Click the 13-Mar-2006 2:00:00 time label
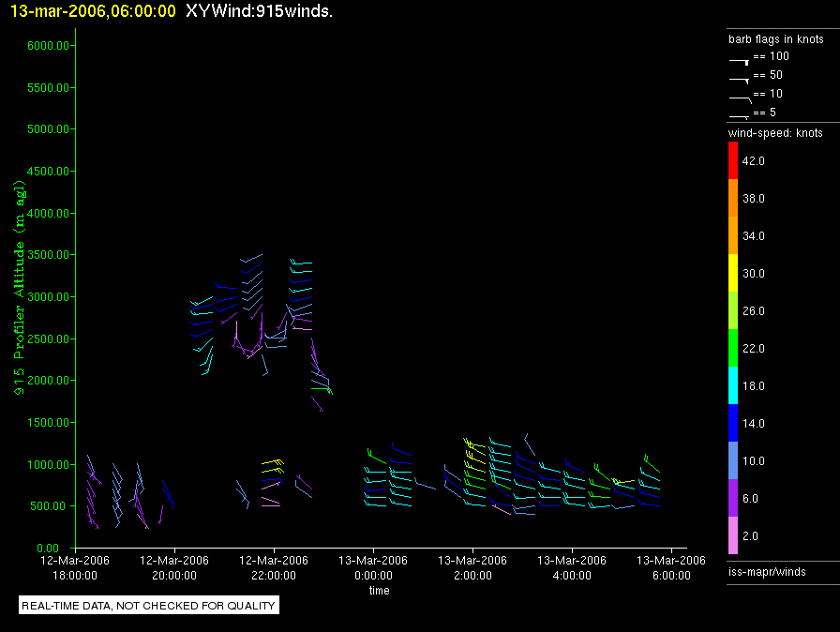The image size is (840, 632). [x=472, y=567]
